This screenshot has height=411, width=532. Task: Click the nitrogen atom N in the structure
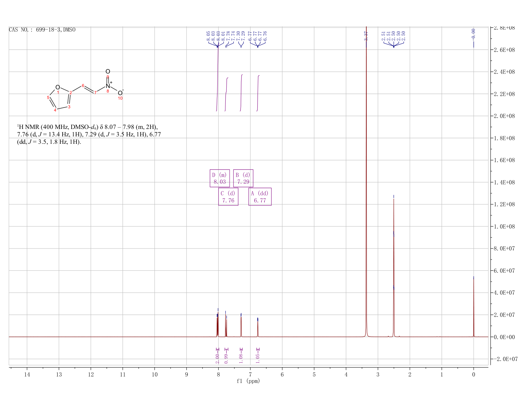click(108, 86)
